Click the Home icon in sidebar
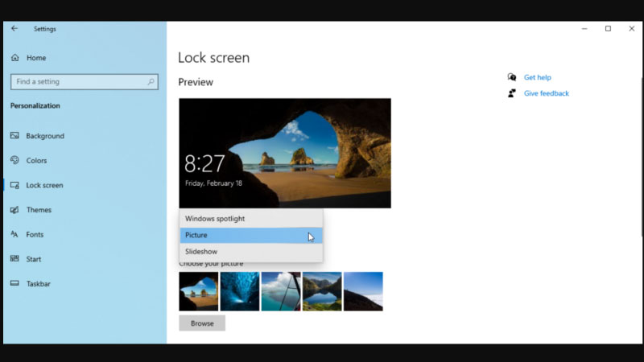 coord(15,58)
